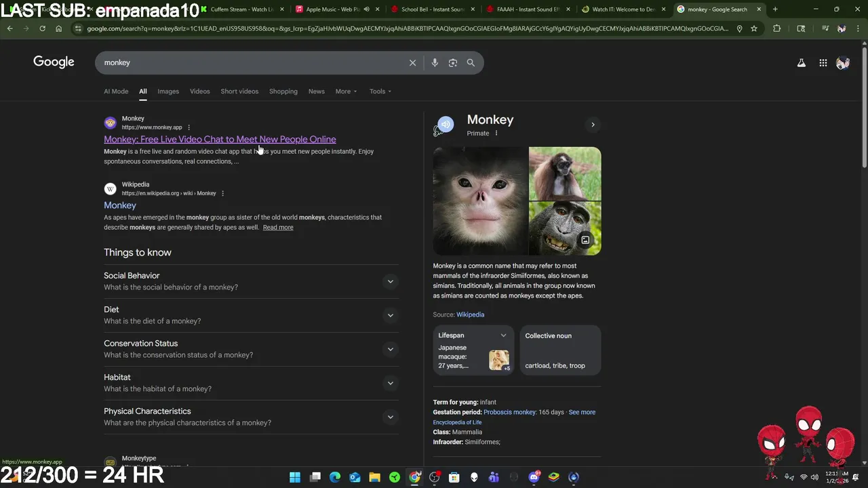Open more options for monkey.app result
Screen dimensions: 868x488
[189, 127]
